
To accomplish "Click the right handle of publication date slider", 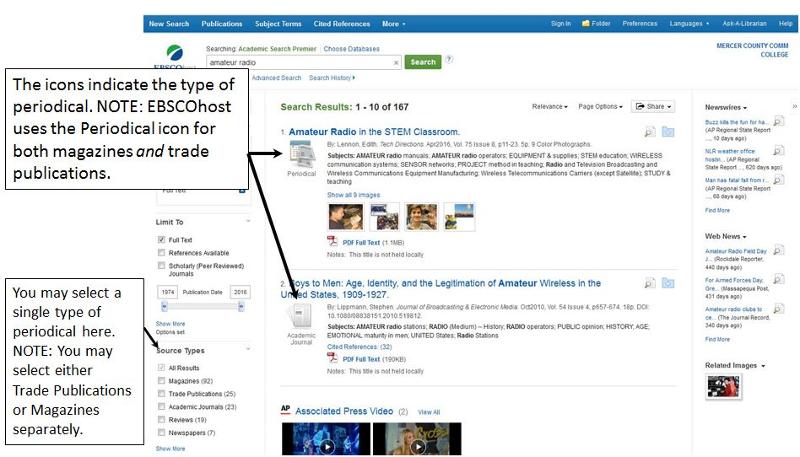I will [x=241, y=307].
